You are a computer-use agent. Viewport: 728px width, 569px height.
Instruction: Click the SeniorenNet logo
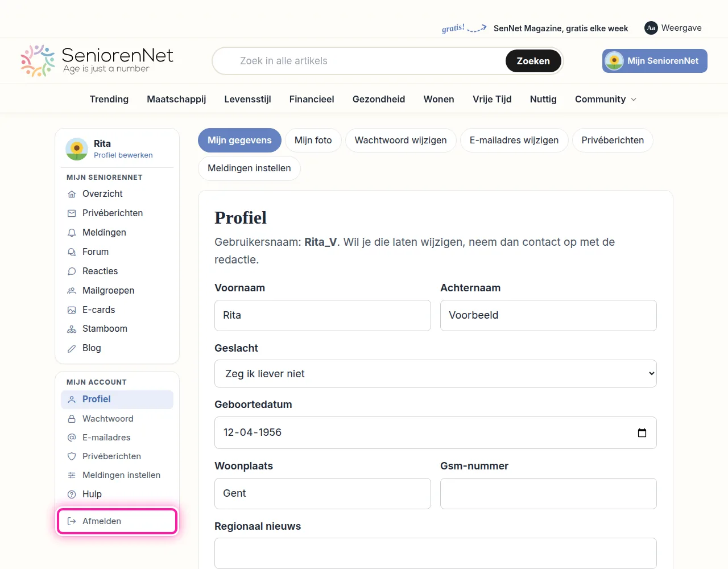tap(97, 61)
